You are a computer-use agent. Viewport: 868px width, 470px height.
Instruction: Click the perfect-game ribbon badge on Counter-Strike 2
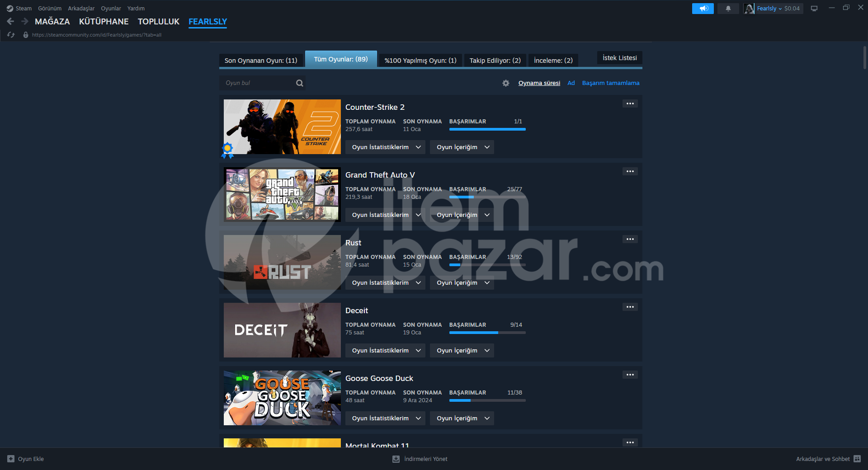(227, 150)
